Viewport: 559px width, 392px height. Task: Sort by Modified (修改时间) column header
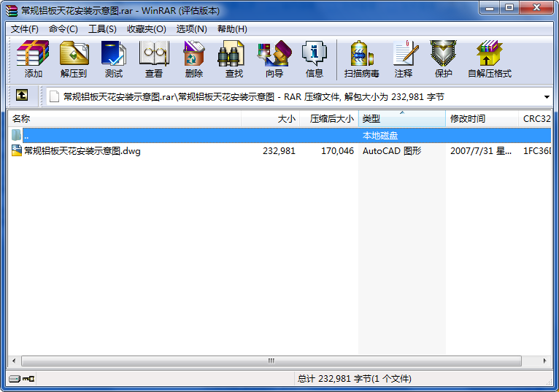(x=482, y=119)
